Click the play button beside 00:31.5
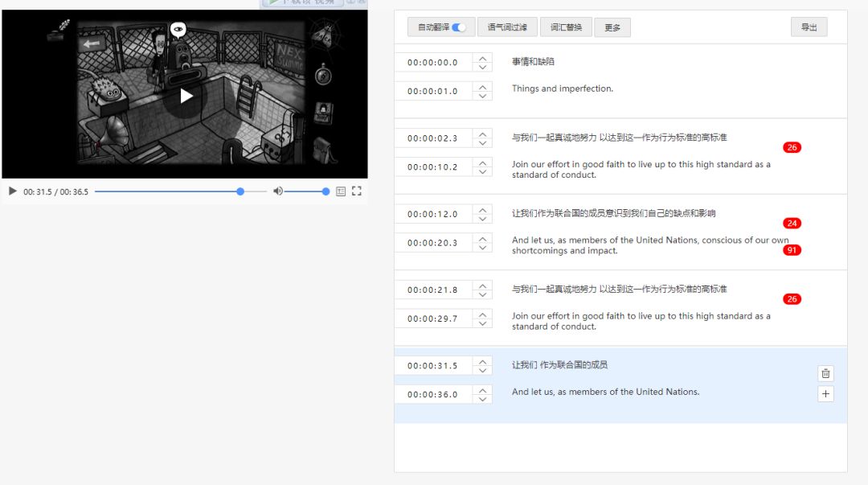 point(12,191)
